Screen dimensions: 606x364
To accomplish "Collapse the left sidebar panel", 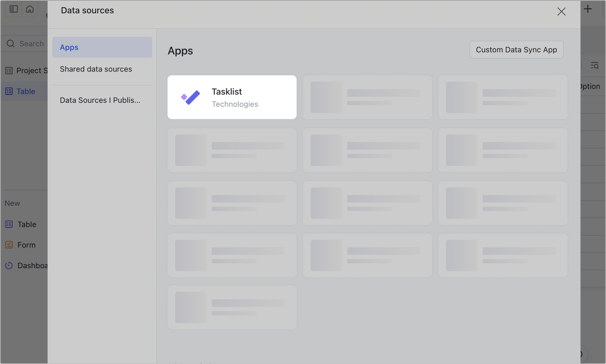I will tap(13, 9).
